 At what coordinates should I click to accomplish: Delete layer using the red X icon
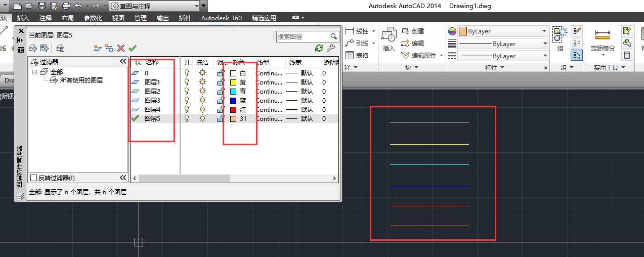pyautogui.click(x=121, y=48)
